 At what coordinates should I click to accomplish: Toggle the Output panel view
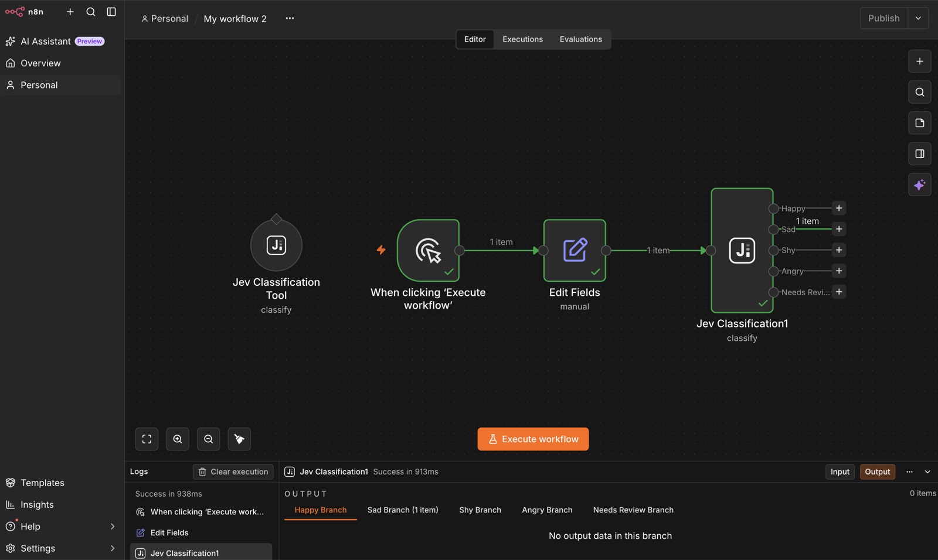[x=878, y=472]
